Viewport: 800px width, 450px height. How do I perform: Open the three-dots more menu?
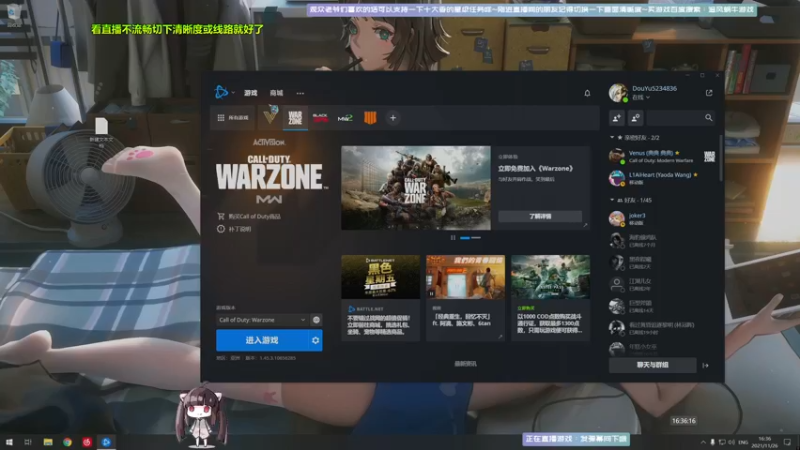300,93
